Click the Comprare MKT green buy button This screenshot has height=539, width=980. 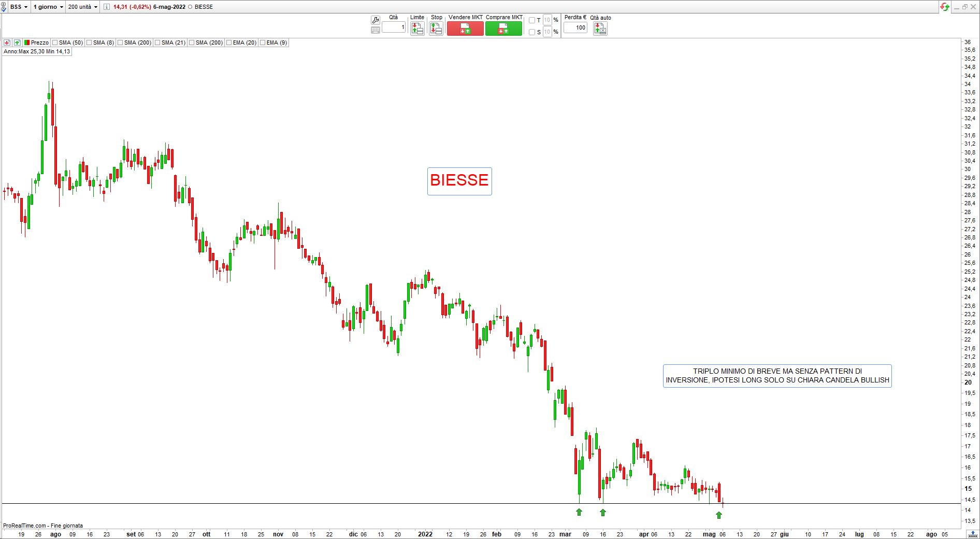[503, 29]
